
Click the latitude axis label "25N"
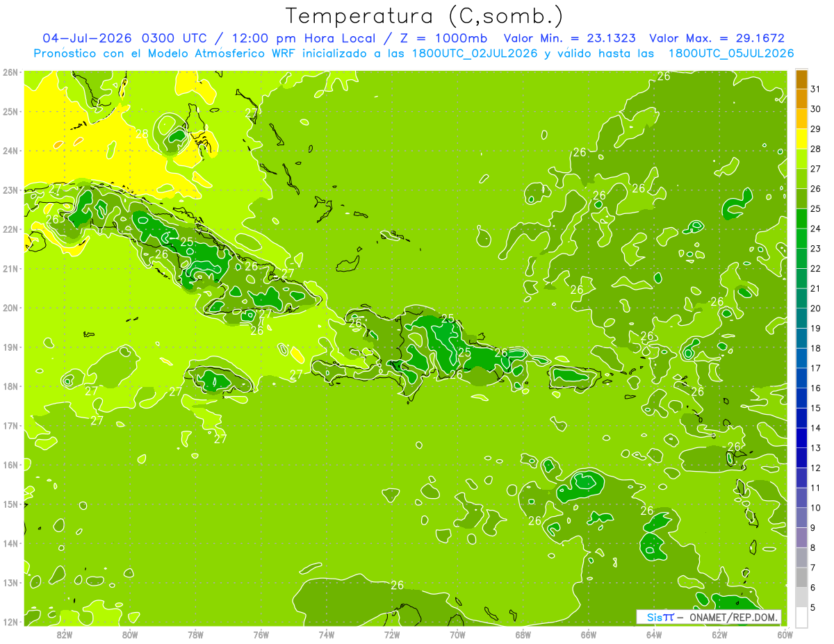10,112
